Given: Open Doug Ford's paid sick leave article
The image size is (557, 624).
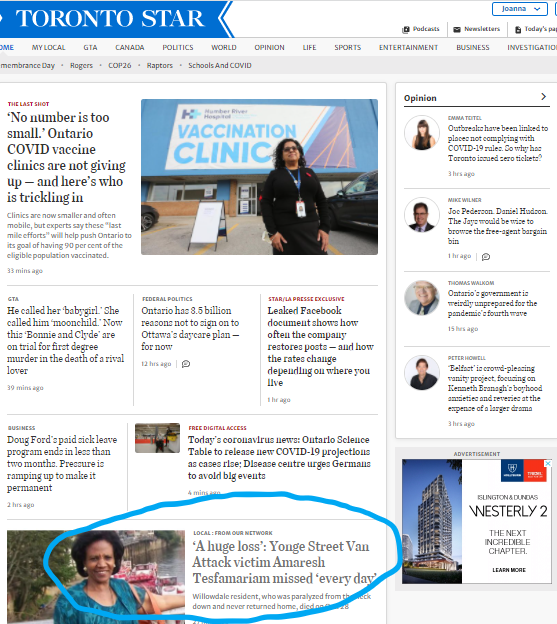Looking at the screenshot, I should (62, 464).
